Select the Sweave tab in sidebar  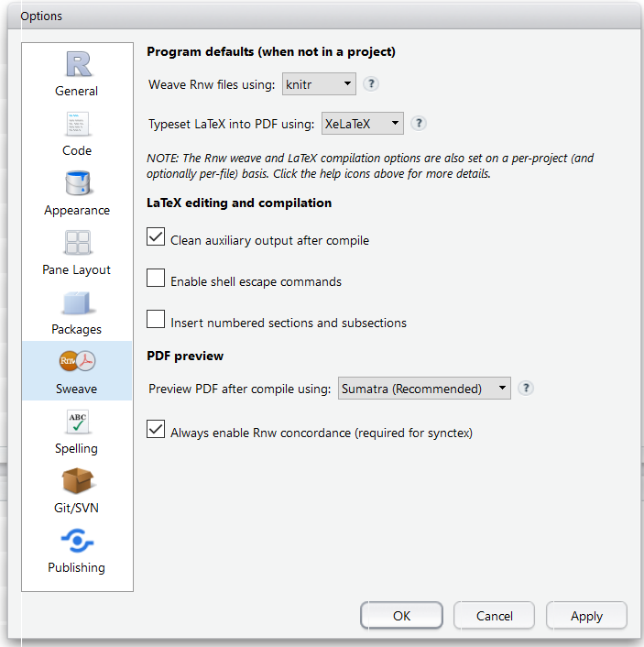(77, 370)
